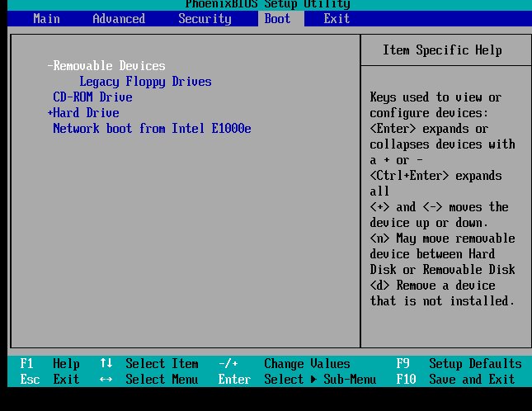Open the Advanced menu tab
This screenshot has width=532, height=411.
point(118,18)
